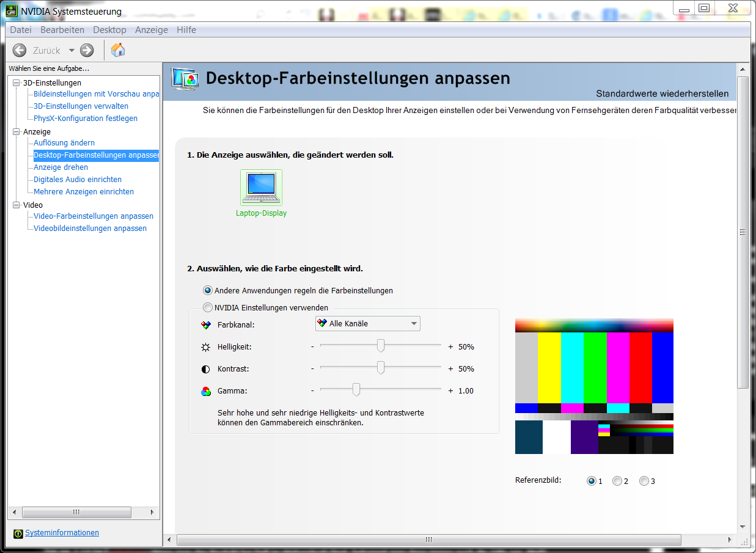Click the heading '1. Die Anzeige auswählen'
This screenshot has height=553, width=756.
[x=290, y=155]
